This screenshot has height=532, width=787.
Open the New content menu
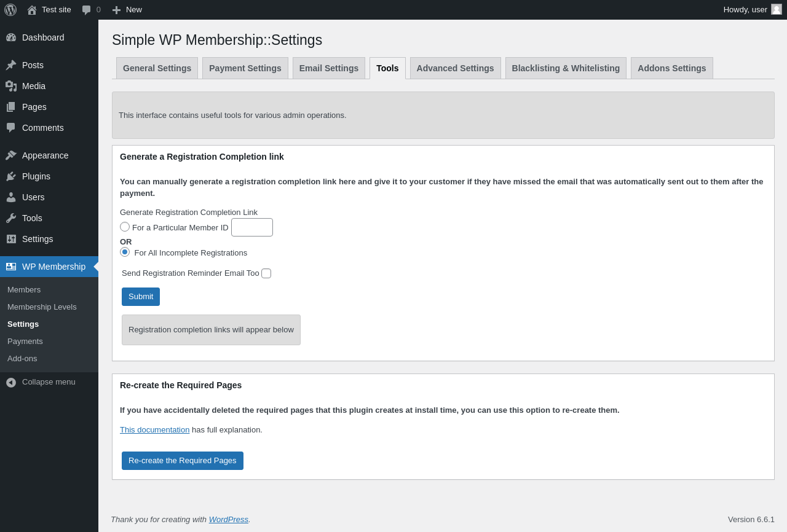[127, 10]
